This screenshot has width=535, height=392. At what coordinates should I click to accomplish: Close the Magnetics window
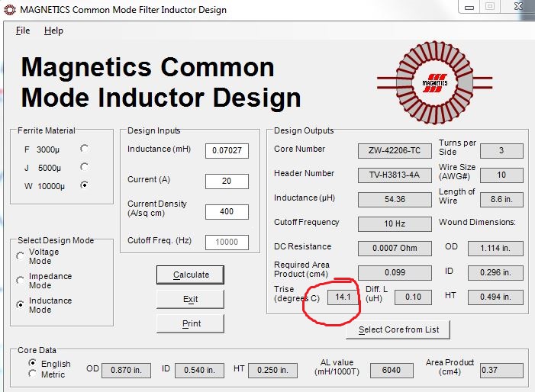(x=518, y=6)
